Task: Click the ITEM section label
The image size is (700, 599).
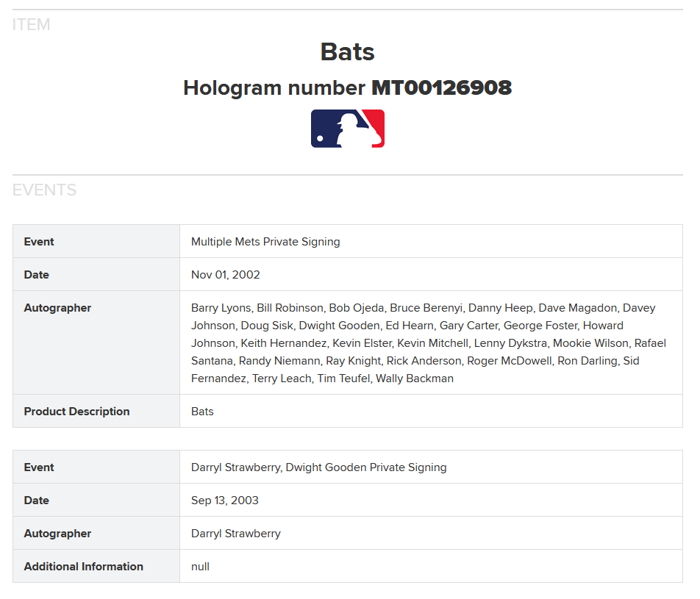Action: (x=31, y=24)
